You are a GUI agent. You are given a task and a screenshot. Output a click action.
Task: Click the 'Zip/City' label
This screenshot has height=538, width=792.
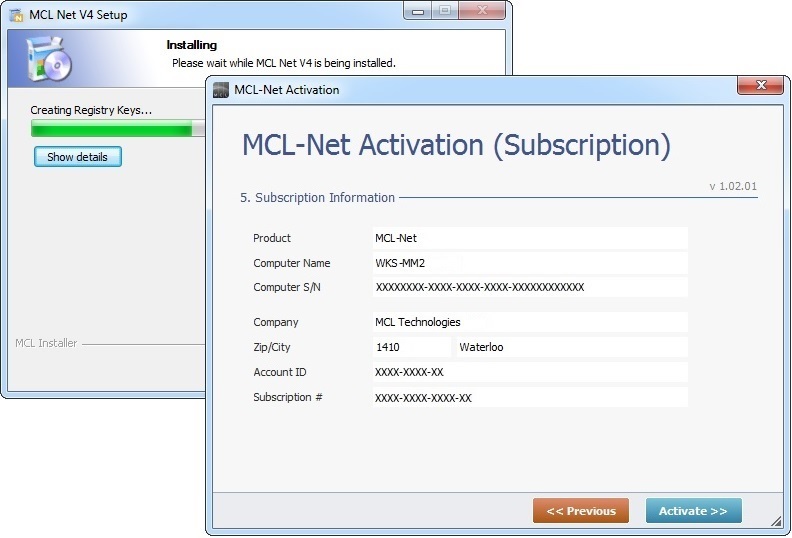tap(272, 347)
